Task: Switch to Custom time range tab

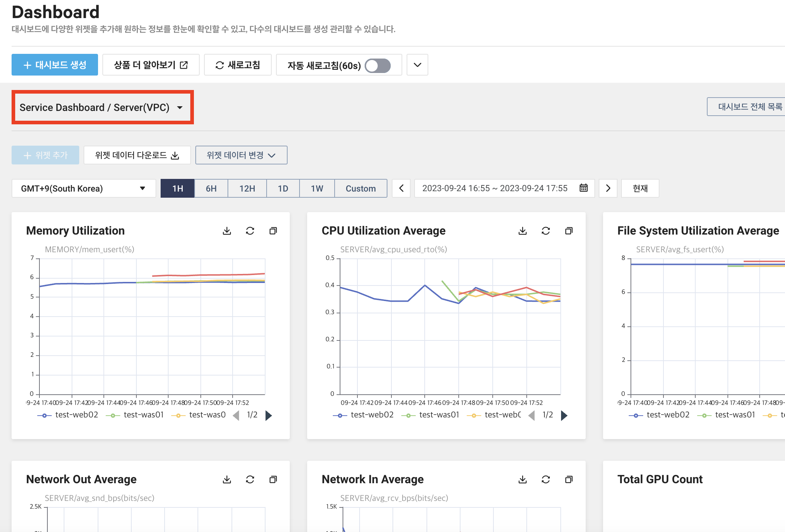Action: [x=361, y=188]
